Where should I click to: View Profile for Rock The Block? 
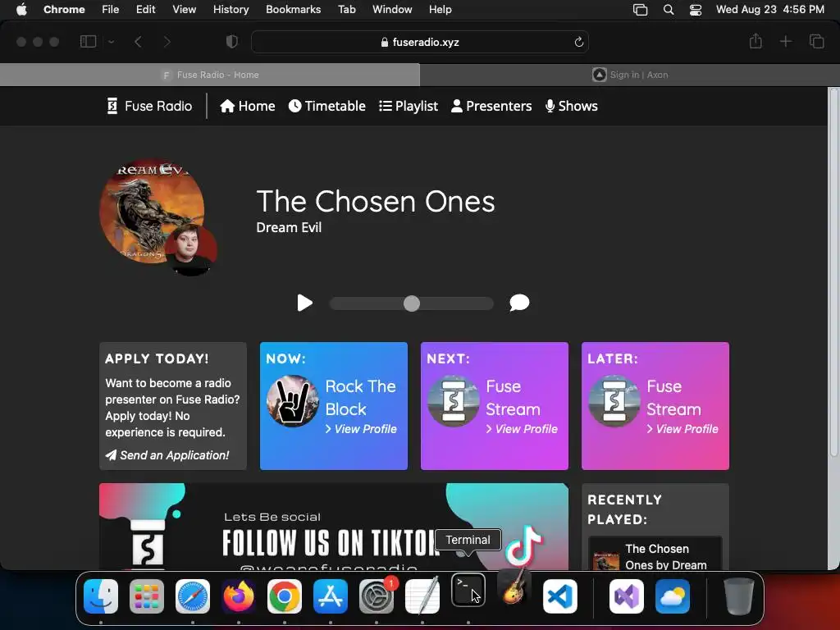pyautogui.click(x=361, y=429)
